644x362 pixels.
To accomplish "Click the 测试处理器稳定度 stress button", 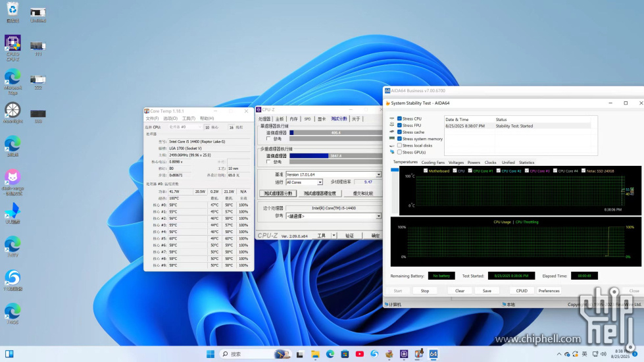I will 320,193.
